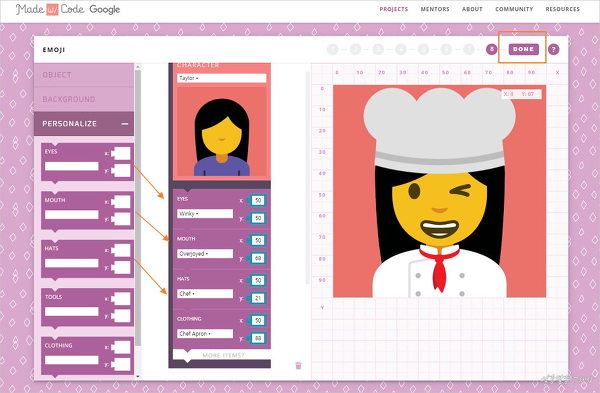Click the chef emoji preview canvas
600x393 pixels.
(439, 191)
